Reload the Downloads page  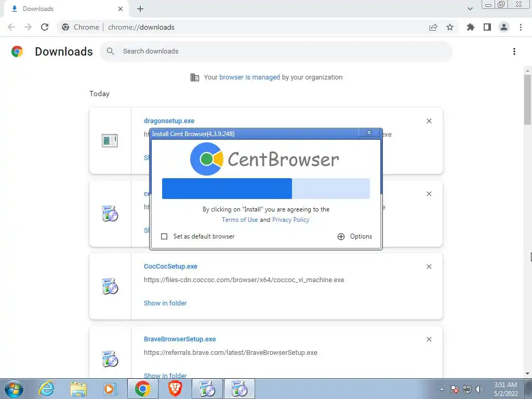(45, 27)
